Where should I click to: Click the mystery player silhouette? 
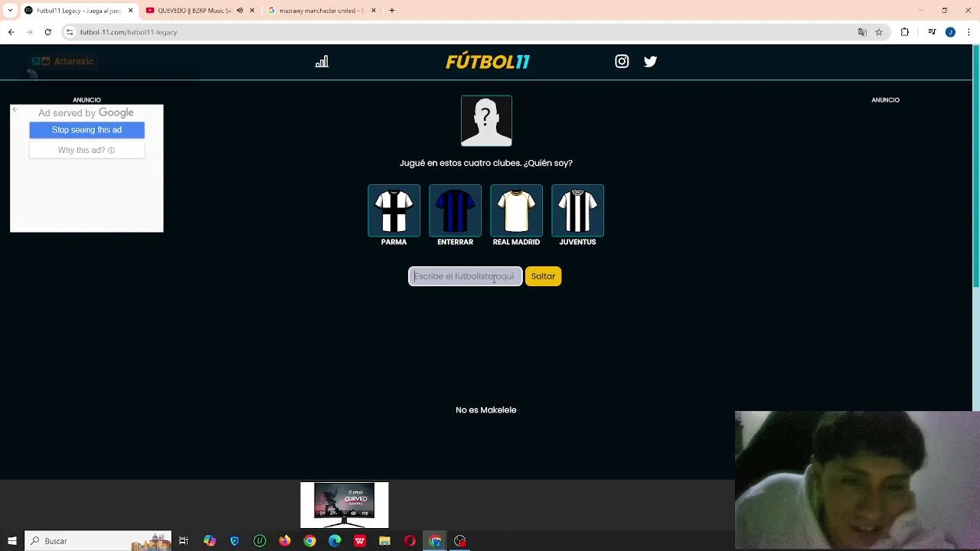[486, 121]
